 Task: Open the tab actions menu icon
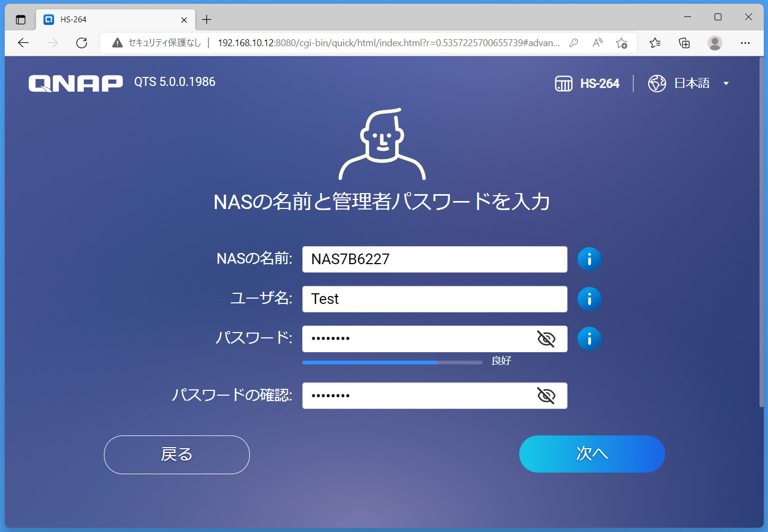click(21, 20)
